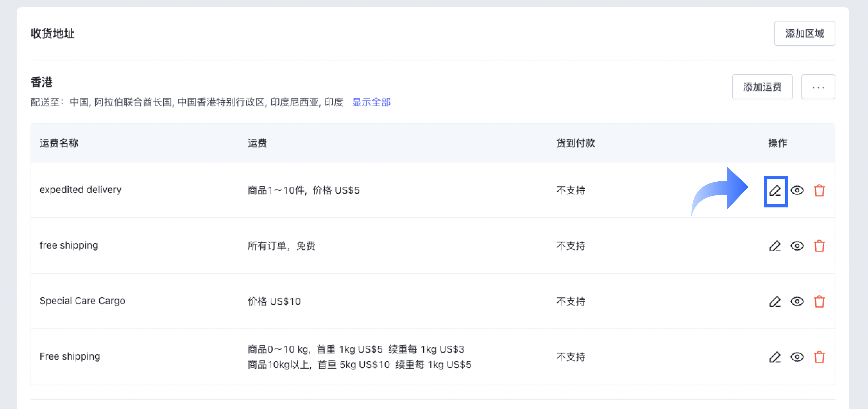Delete the weight-based Free shipping rate
The width and height of the screenshot is (868, 409).
(x=819, y=357)
